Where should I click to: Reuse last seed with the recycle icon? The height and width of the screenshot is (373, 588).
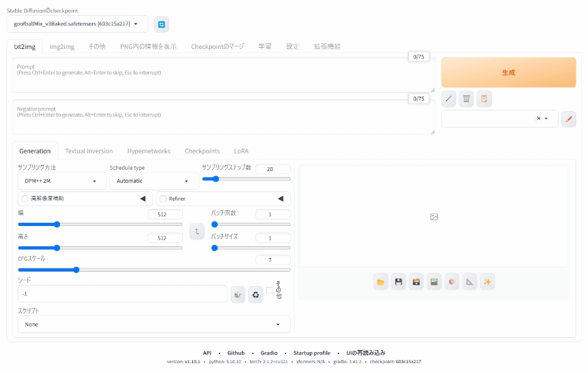(255, 295)
